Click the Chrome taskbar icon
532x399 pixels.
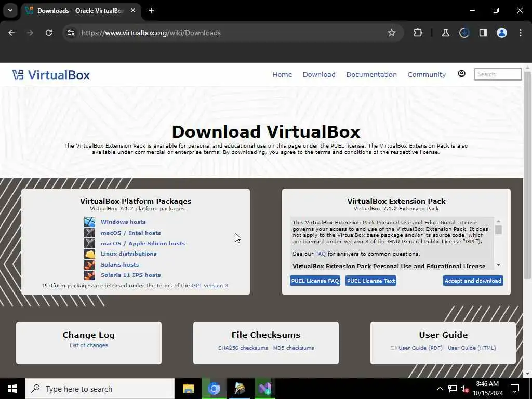(214, 389)
